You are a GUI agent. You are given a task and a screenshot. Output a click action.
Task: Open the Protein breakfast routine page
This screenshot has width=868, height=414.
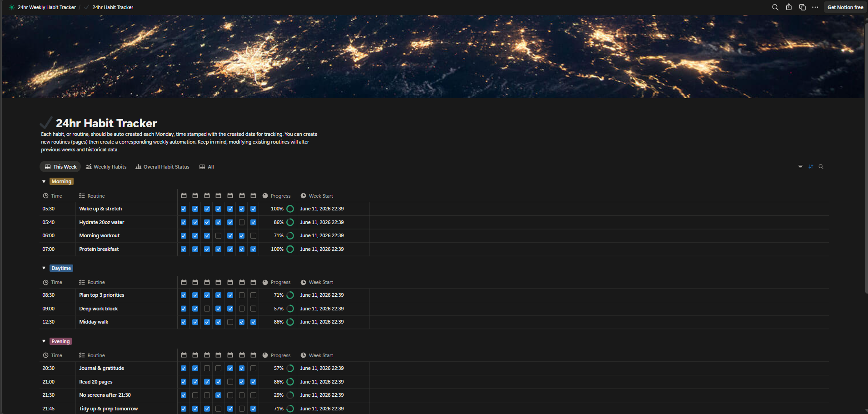pyautogui.click(x=99, y=249)
